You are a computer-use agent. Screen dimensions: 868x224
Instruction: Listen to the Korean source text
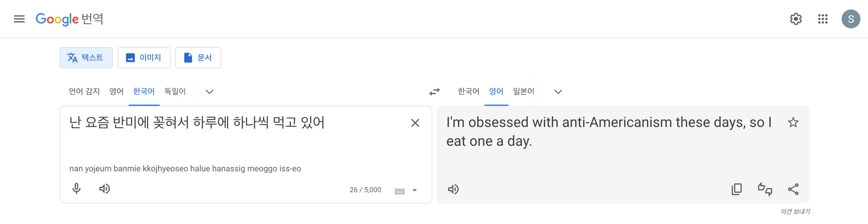[104, 189]
